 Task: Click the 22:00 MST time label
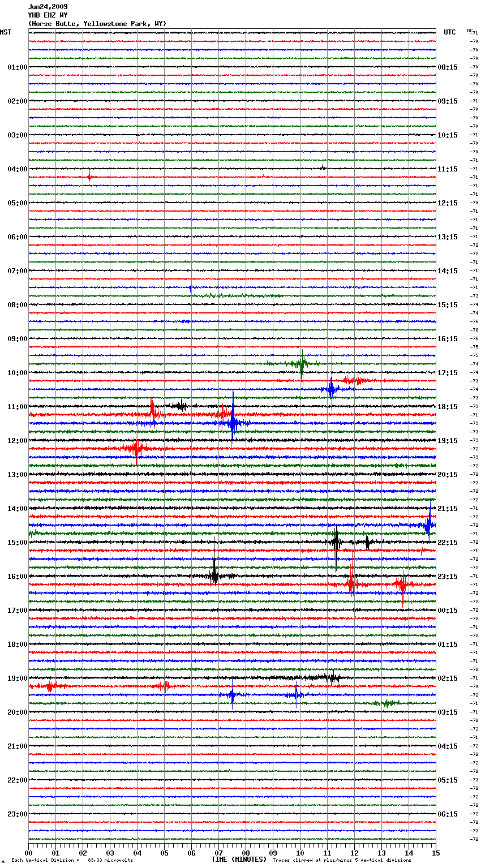point(18,780)
